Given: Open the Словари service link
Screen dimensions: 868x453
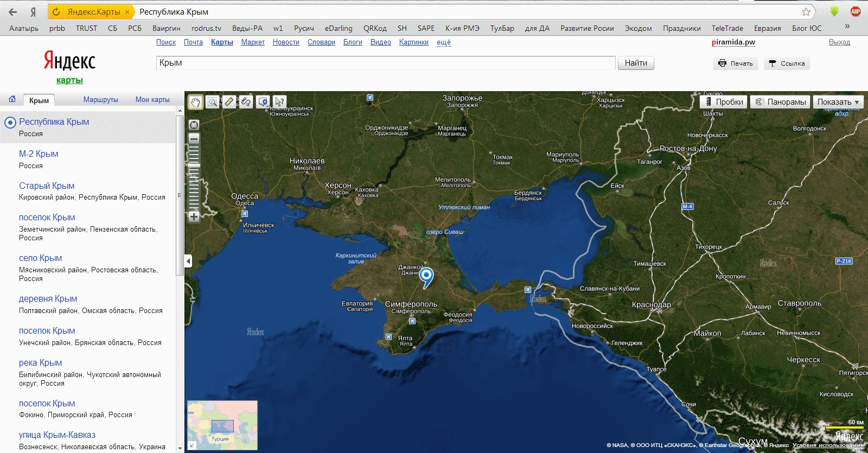Looking at the screenshot, I should pyautogui.click(x=321, y=42).
